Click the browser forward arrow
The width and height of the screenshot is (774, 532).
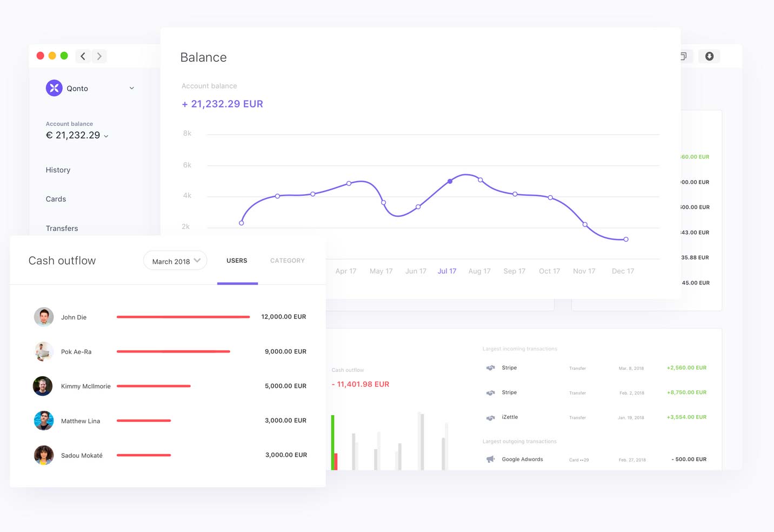pyautogui.click(x=99, y=56)
